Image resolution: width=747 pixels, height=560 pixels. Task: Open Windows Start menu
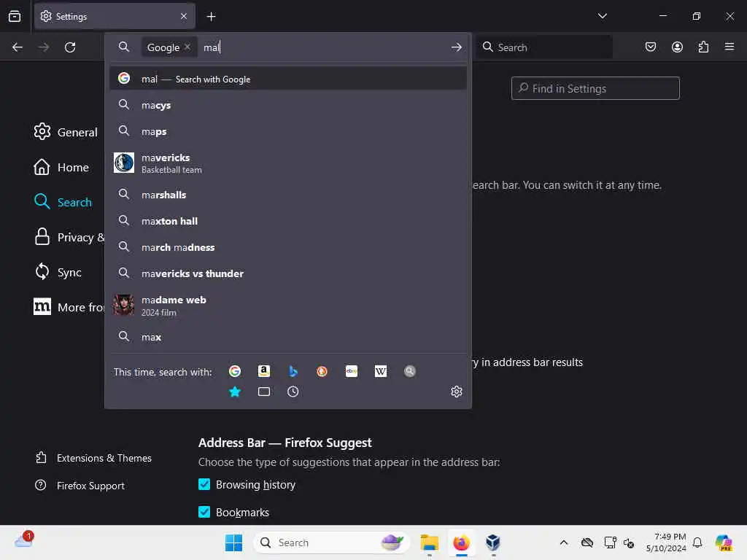tap(233, 542)
